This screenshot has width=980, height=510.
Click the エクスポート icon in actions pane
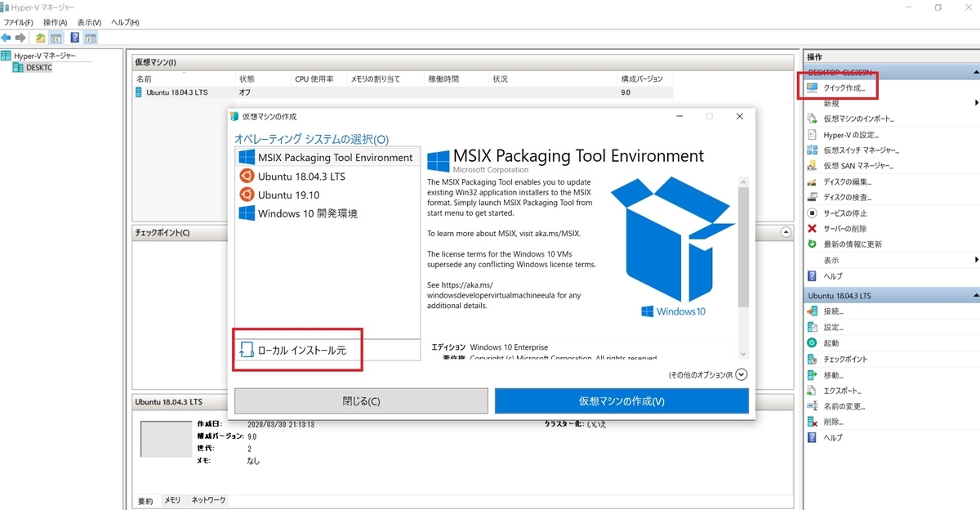click(x=812, y=390)
